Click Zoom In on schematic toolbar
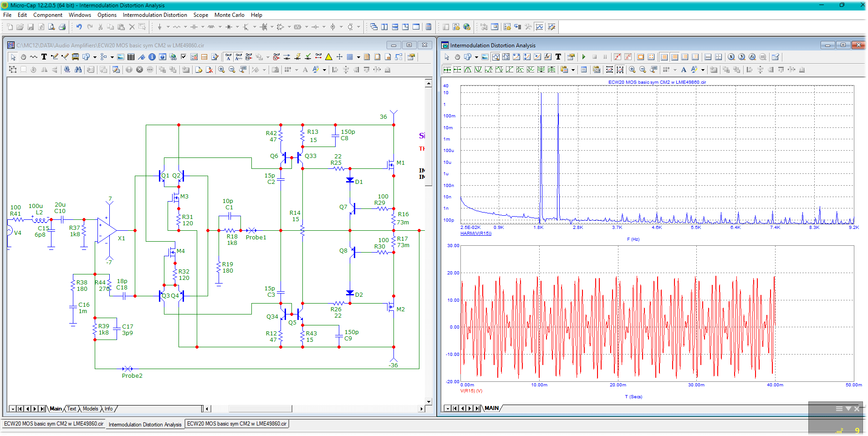 point(221,70)
